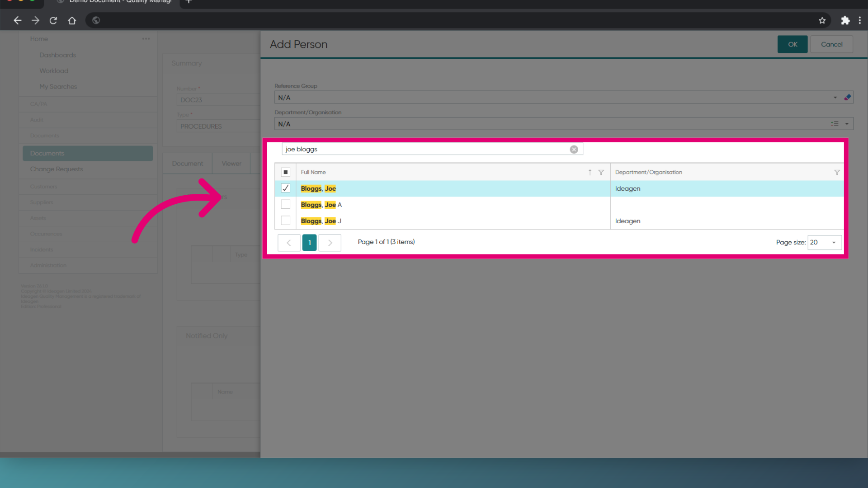Open the Home sidebar item

coord(39,39)
